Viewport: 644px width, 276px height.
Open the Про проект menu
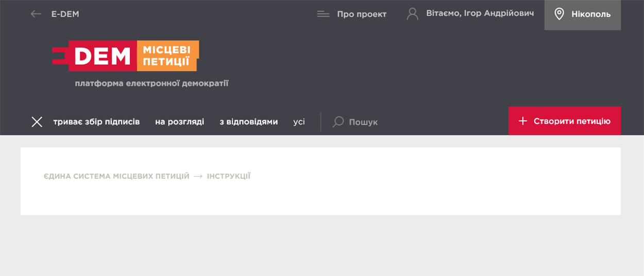coord(362,14)
